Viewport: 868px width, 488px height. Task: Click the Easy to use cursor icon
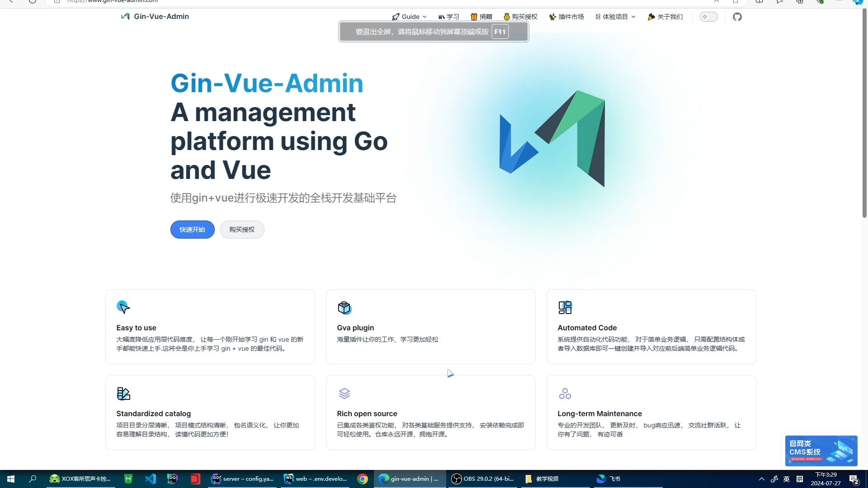pyautogui.click(x=123, y=307)
